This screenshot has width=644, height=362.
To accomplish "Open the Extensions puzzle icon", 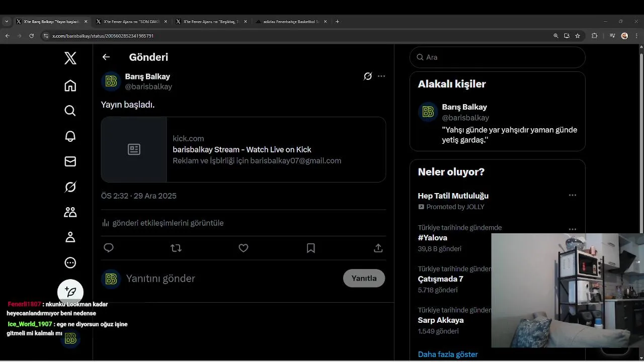I will (595, 36).
